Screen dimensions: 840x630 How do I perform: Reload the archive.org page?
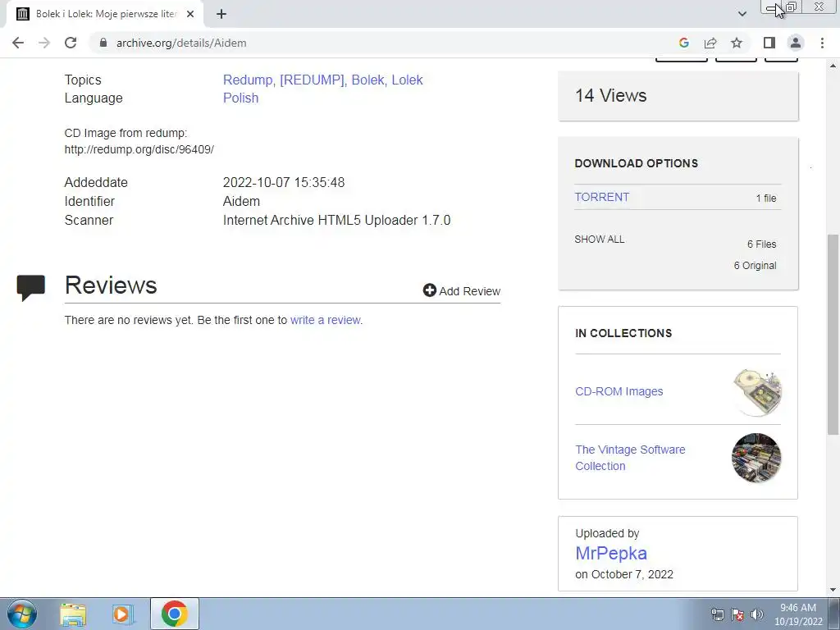click(x=71, y=43)
